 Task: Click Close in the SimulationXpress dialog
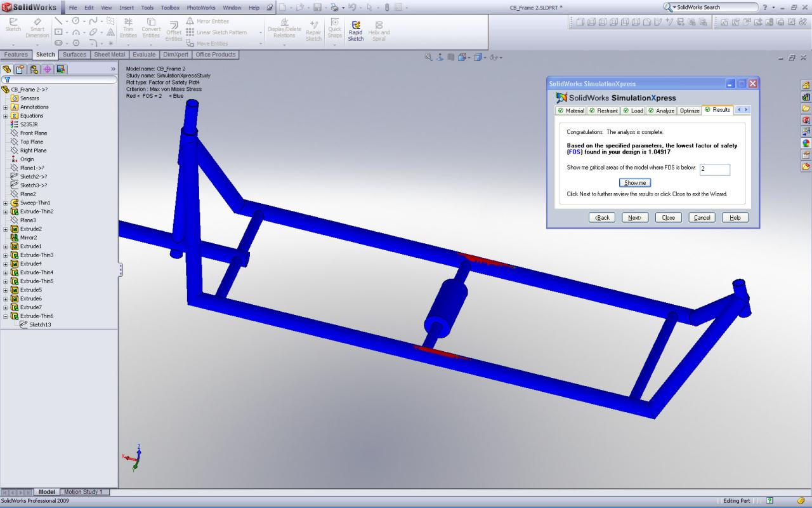coord(669,218)
